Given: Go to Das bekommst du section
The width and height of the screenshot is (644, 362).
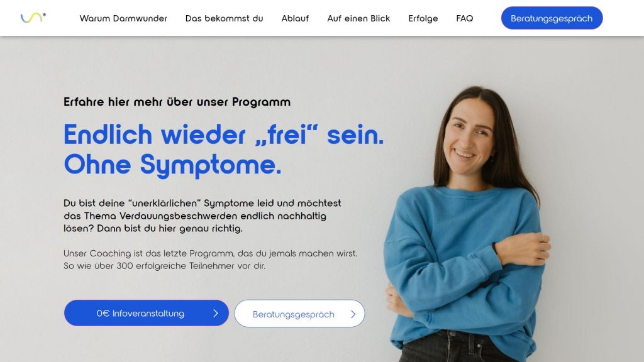Looking at the screenshot, I should 225,18.
